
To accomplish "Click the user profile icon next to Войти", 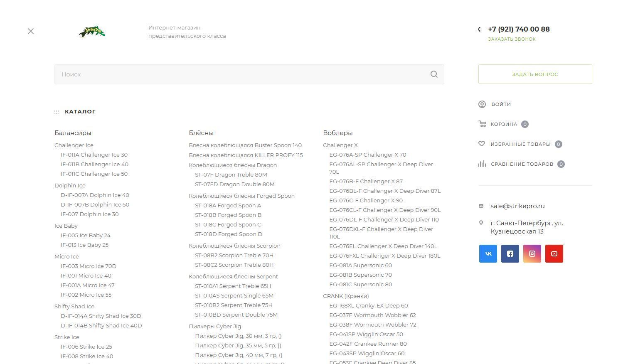I will (x=482, y=104).
